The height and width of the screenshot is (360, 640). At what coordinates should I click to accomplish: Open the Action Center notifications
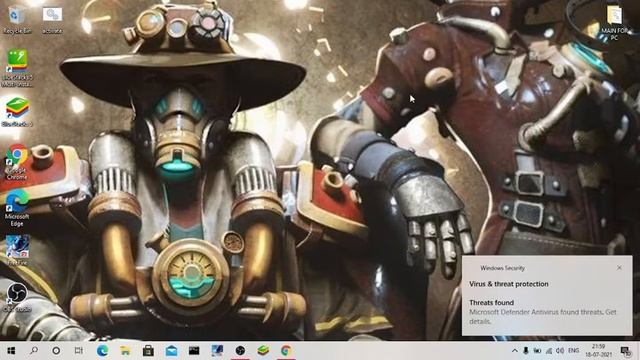pos(625,351)
